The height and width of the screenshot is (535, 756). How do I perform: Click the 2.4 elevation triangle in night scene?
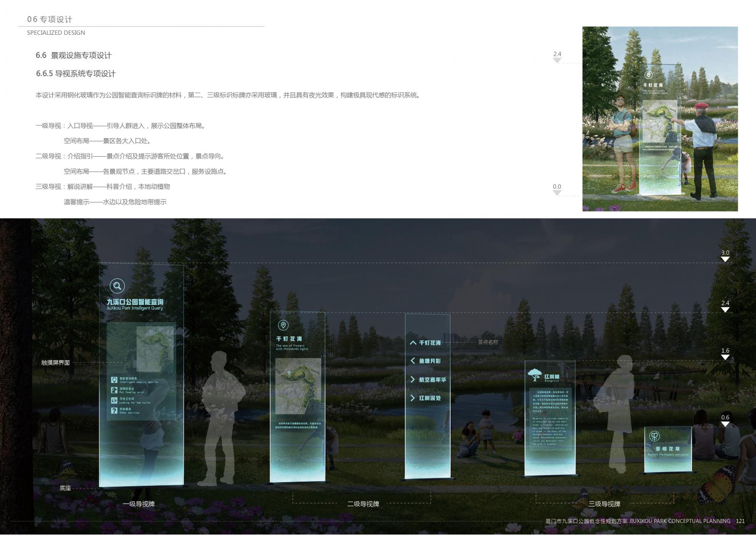(725, 310)
